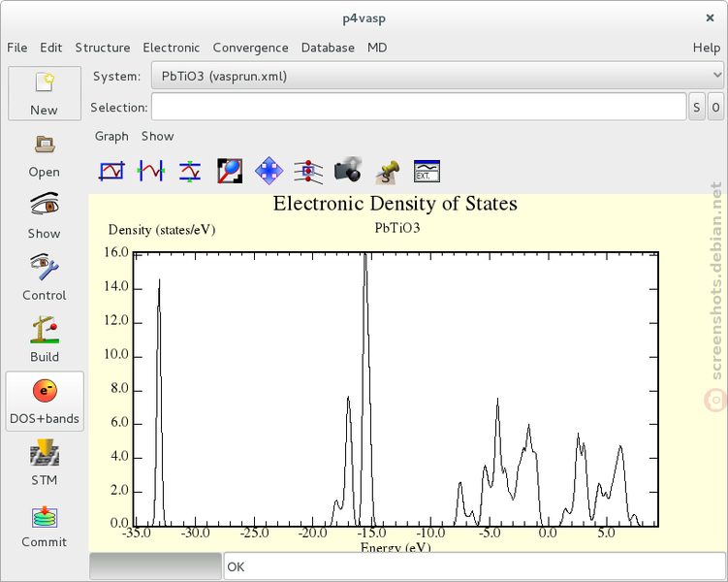Click the vertical autoscale graph icon
This screenshot has width=728, height=582.
point(190,171)
